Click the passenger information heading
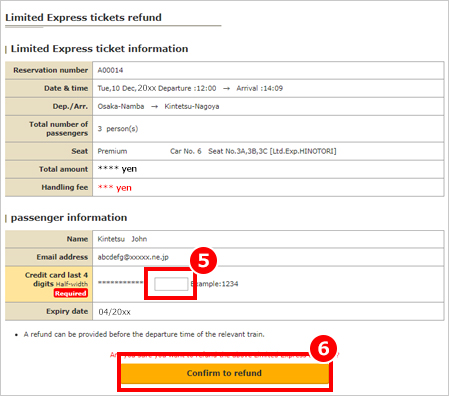The height and width of the screenshot is (396, 449). coord(69,217)
